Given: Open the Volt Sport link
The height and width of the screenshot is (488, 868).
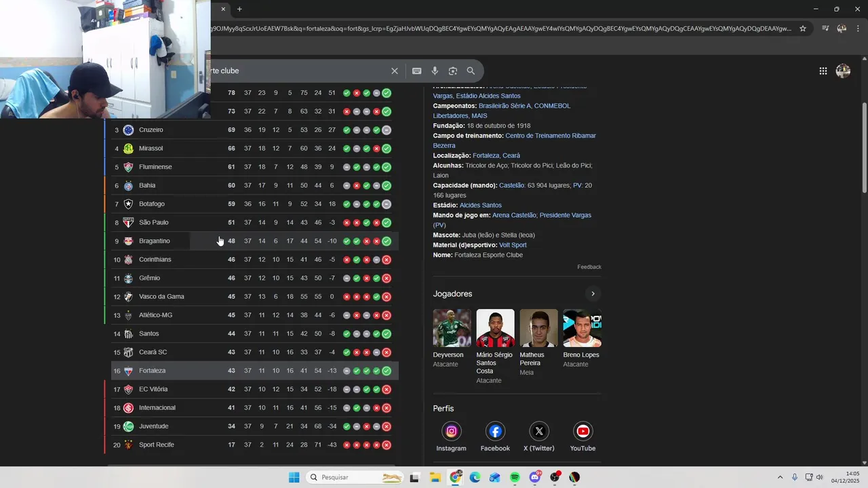Looking at the screenshot, I should click(513, 245).
